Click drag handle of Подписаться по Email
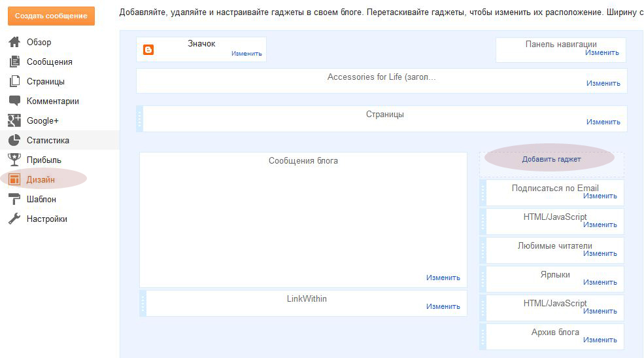 pyautogui.click(x=483, y=192)
